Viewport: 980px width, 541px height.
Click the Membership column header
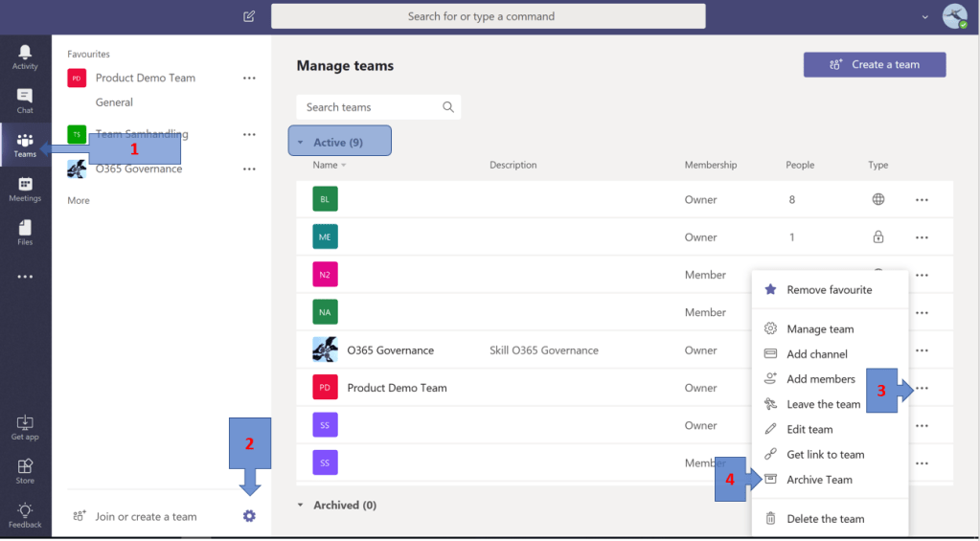coord(711,165)
